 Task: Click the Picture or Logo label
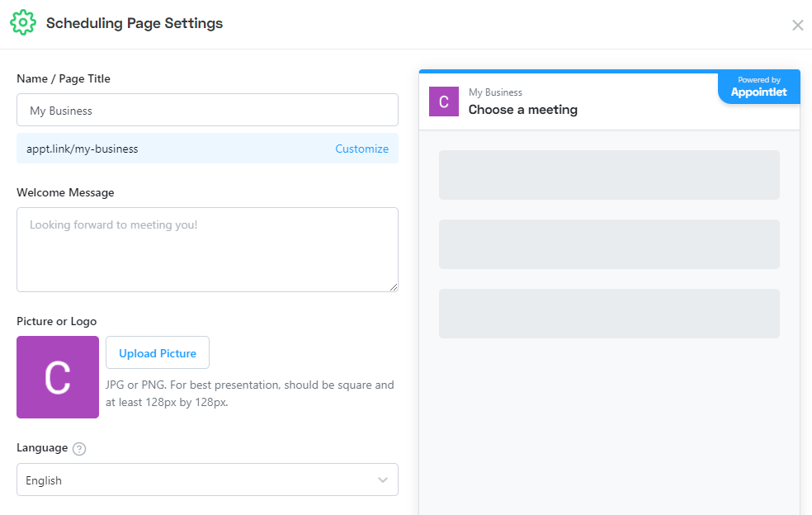click(x=56, y=321)
